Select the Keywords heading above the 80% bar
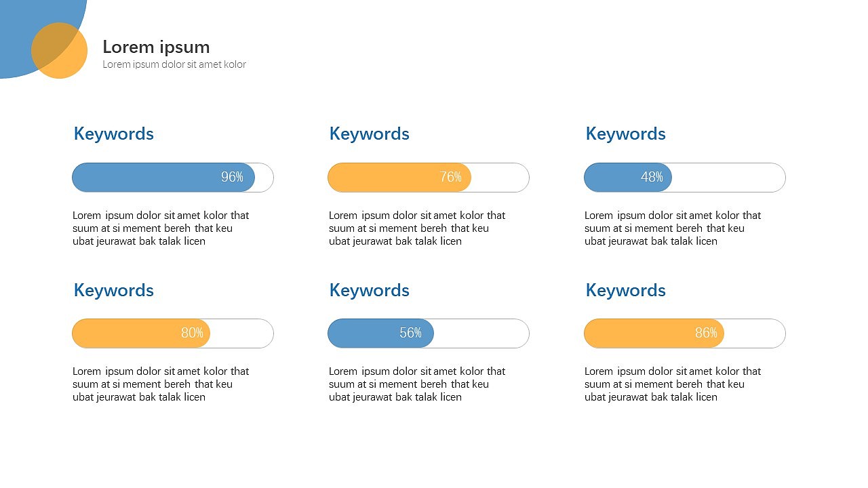868x488 pixels. pos(114,290)
